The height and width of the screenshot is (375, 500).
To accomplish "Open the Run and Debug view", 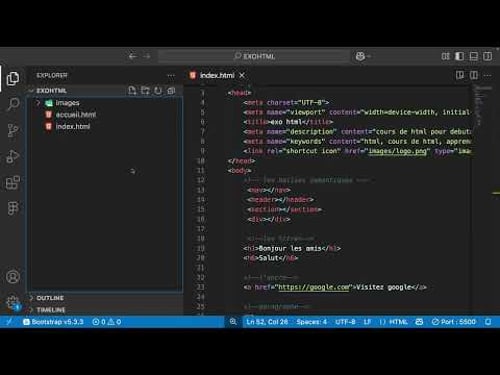I will [x=13, y=156].
